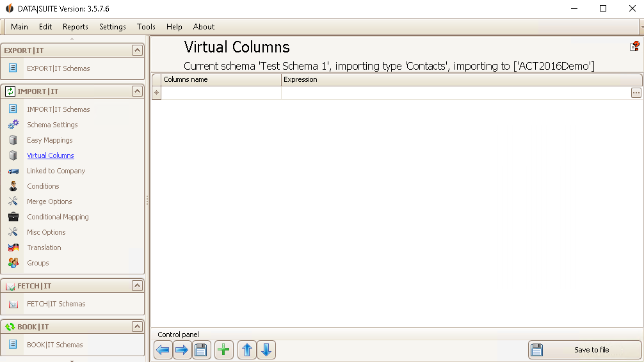Click the Easy Mappings icon
Viewport: 644px width, 362px height.
tap(13, 140)
